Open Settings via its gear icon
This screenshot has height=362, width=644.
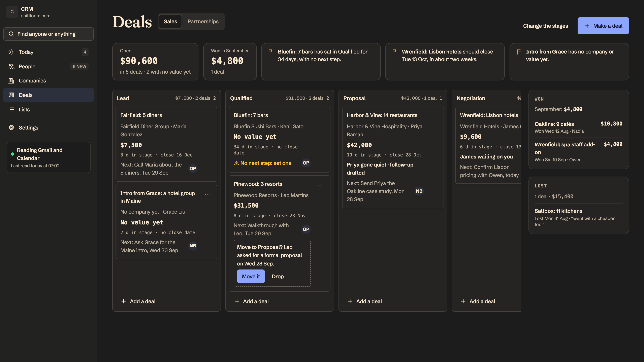click(11, 128)
